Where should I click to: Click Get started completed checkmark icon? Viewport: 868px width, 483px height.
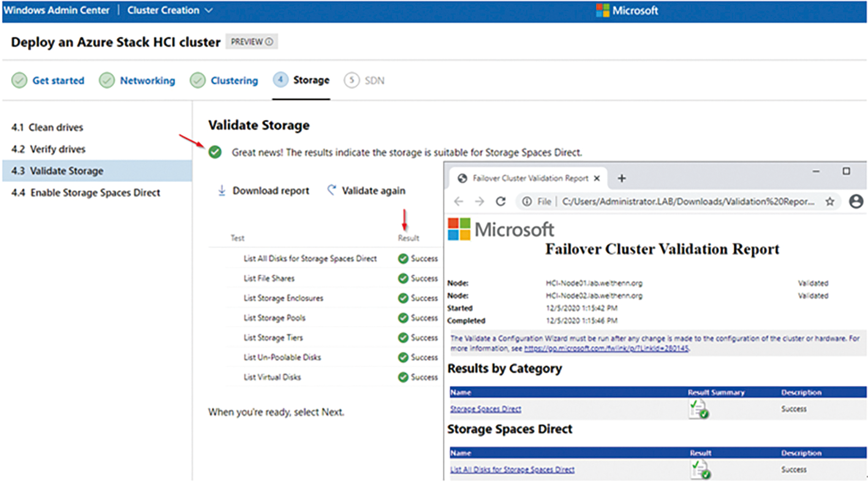20,80
